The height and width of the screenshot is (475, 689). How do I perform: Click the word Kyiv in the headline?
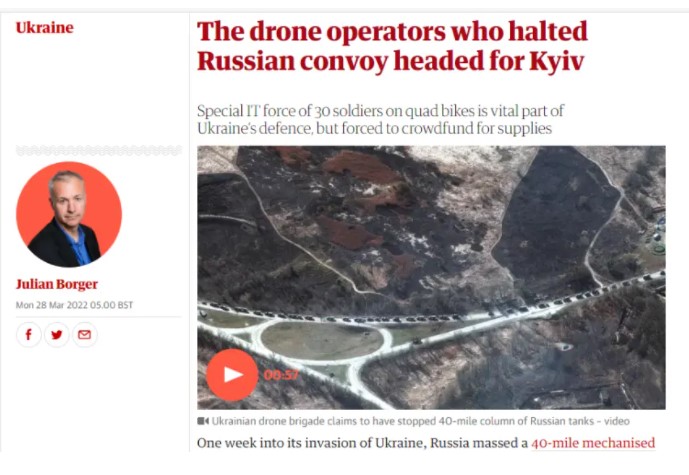[x=557, y=61]
